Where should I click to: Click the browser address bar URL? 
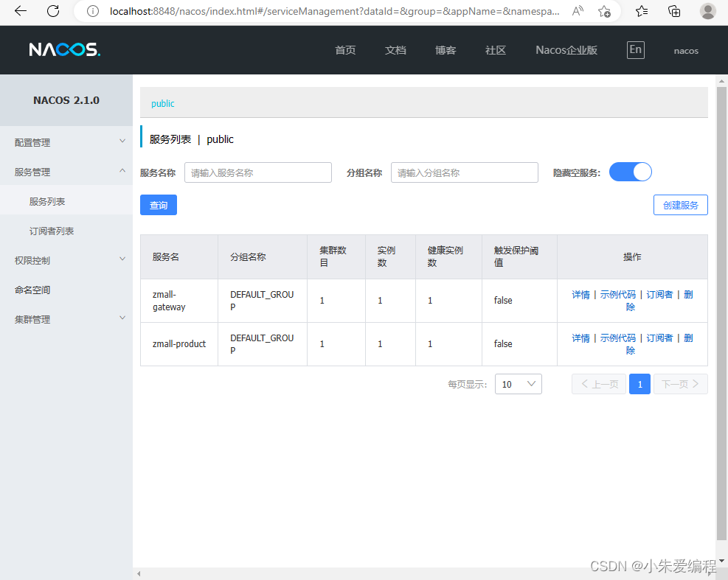334,11
